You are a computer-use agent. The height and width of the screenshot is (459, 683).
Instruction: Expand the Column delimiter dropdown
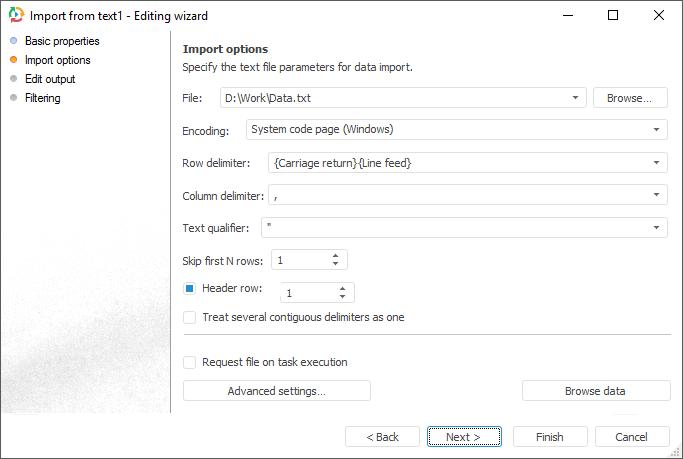[x=657, y=196]
